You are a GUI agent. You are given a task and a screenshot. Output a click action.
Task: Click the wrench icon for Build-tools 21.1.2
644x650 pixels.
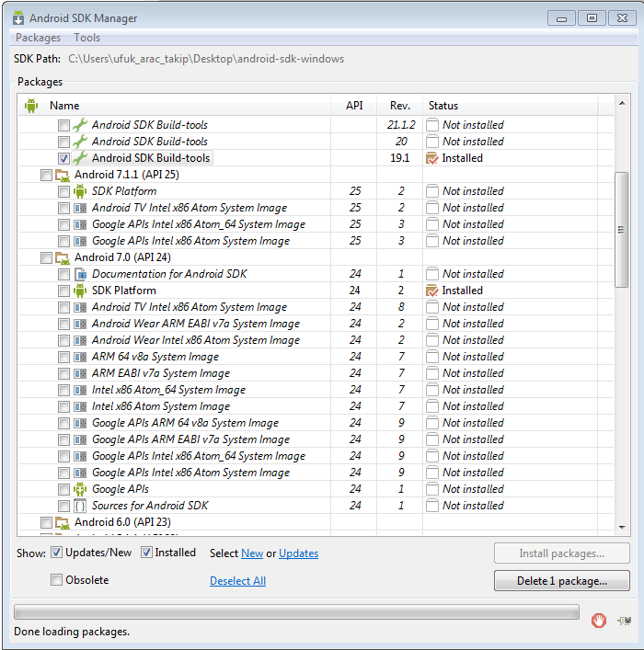[80, 125]
